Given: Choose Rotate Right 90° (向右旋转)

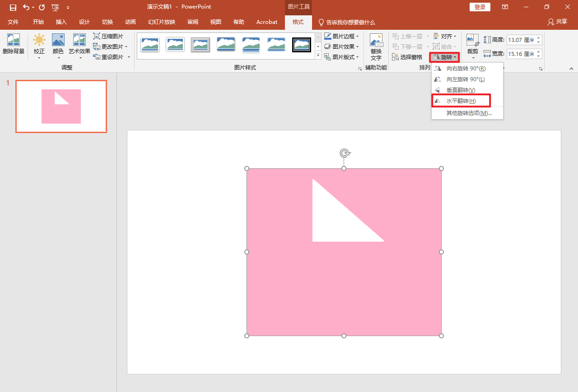Looking at the screenshot, I should tap(467, 69).
